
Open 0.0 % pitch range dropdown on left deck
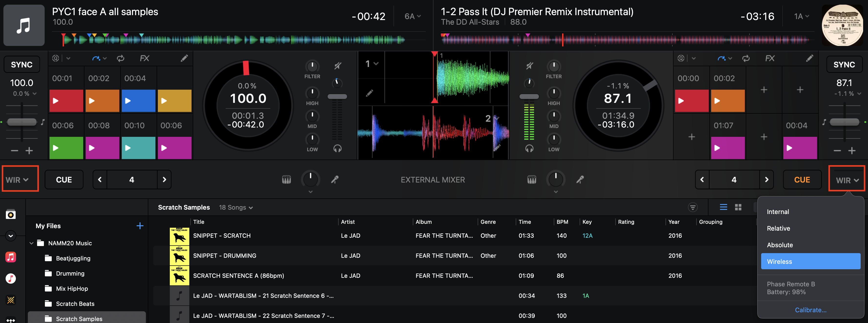(x=25, y=94)
